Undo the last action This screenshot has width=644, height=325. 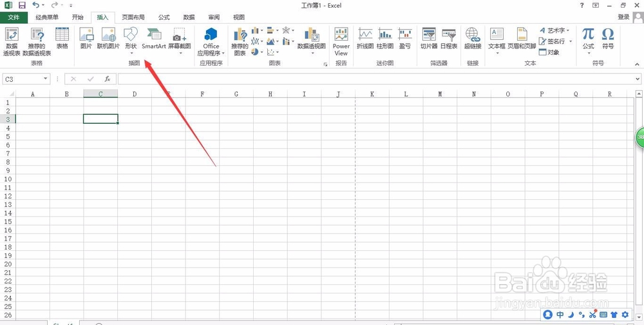click(x=35, y=5)
